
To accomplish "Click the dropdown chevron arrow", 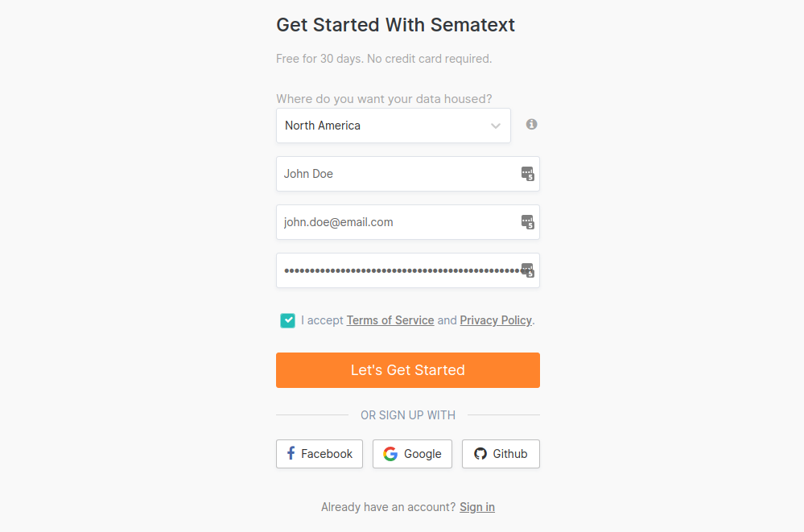I will (x=495, y=126).
